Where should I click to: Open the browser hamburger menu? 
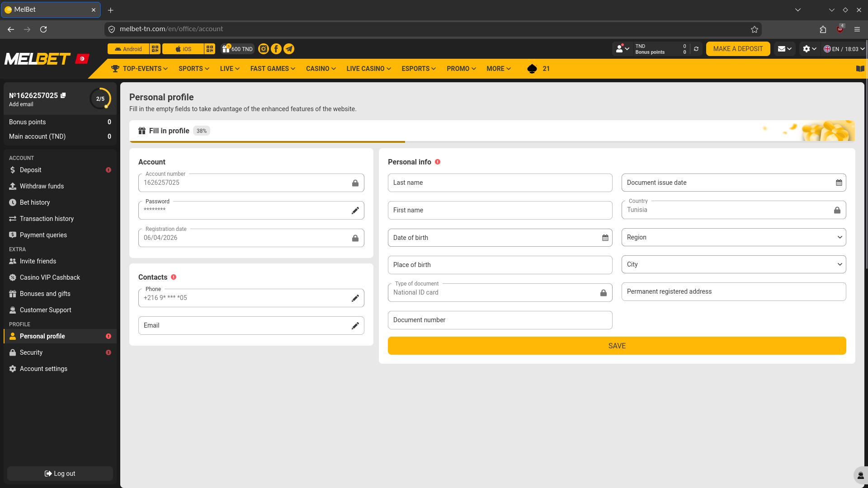tap(857, 29)
